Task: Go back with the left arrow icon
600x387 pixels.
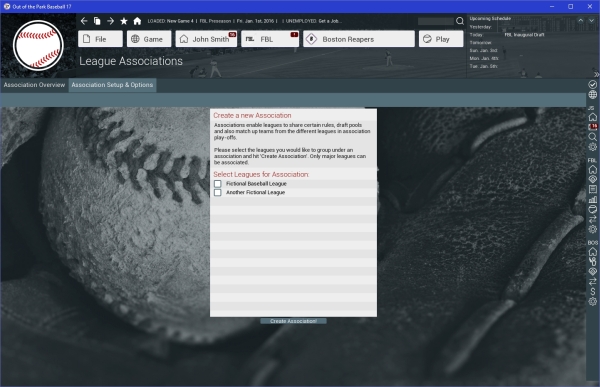Action: [x=84, y=21]
